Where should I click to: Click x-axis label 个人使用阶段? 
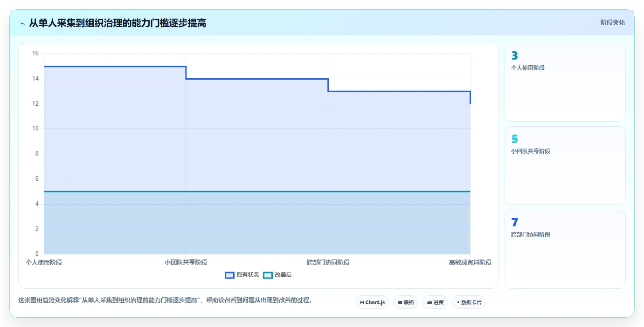point(44,262)
